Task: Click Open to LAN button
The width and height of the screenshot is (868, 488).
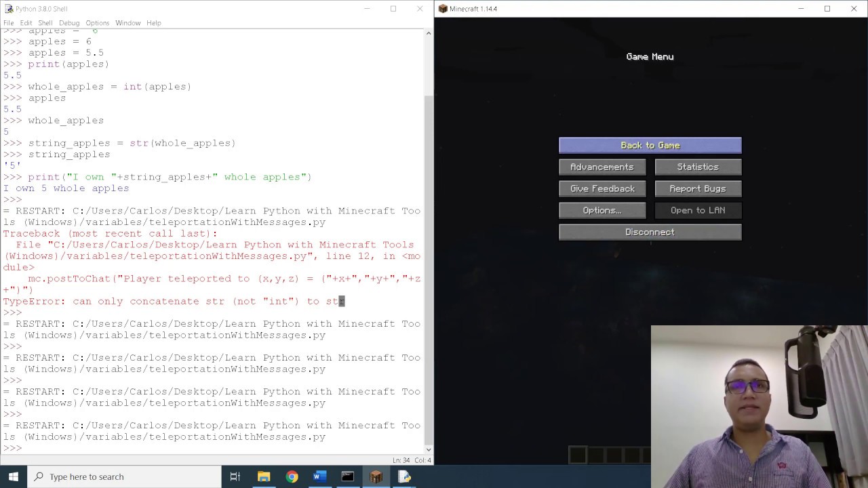Action: click(x=698, y=210)
